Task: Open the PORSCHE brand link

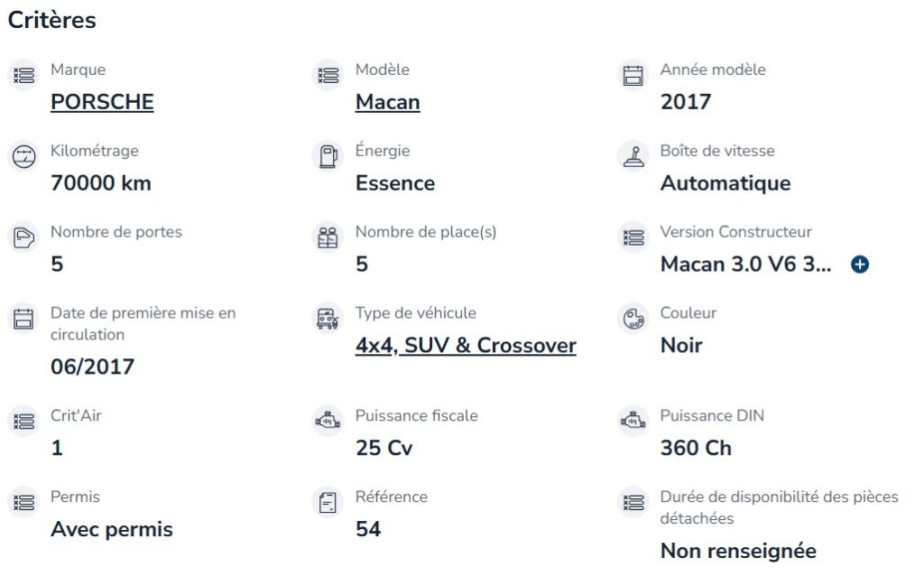Action: pyautogui.click(x=102, y=102)
